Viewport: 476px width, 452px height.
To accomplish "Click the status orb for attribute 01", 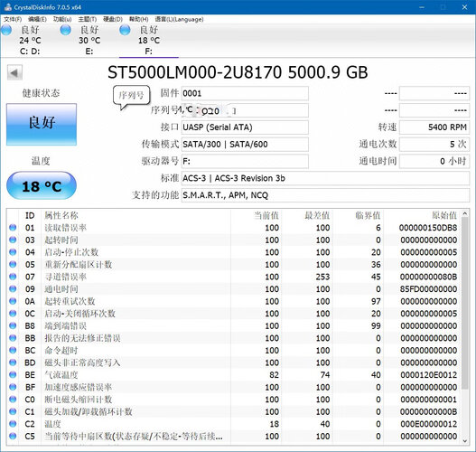I will (13, 228).
